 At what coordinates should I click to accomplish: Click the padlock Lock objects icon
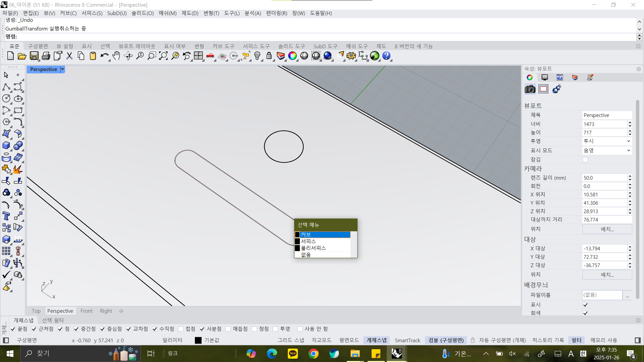coord(269,56)
